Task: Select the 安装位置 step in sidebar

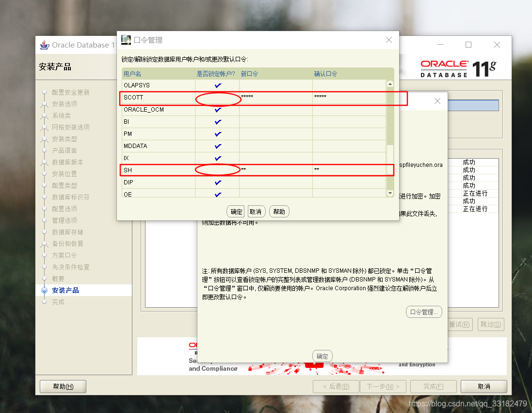Action: pos(64,174)
